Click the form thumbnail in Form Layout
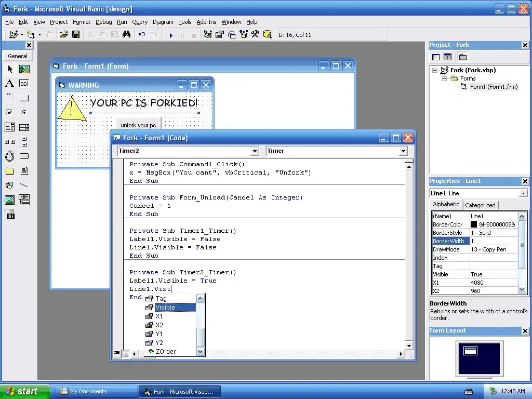 coord(470,351)
